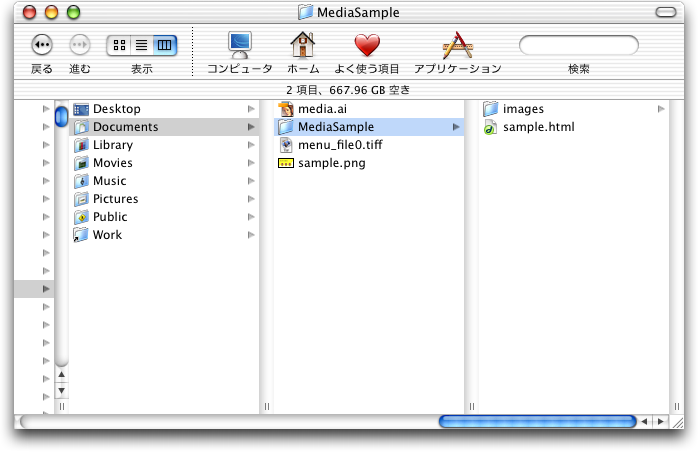Screen dimensions: 698x452
Task: Switch to list view mode
Action: 142,45
